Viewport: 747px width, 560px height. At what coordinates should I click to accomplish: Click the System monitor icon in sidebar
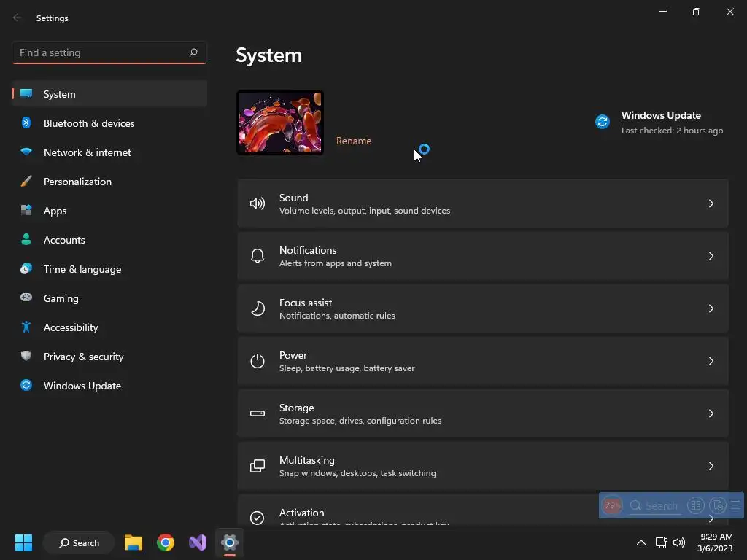(x=26, y=93)
